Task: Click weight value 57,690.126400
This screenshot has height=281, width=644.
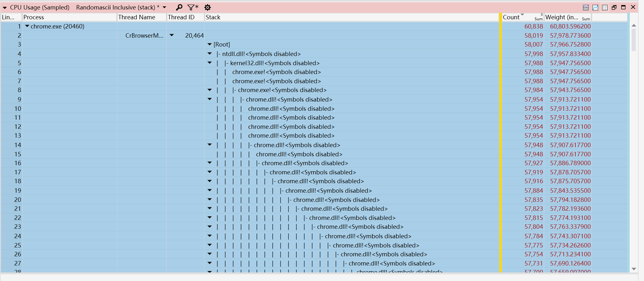Action: click(570, 263)
